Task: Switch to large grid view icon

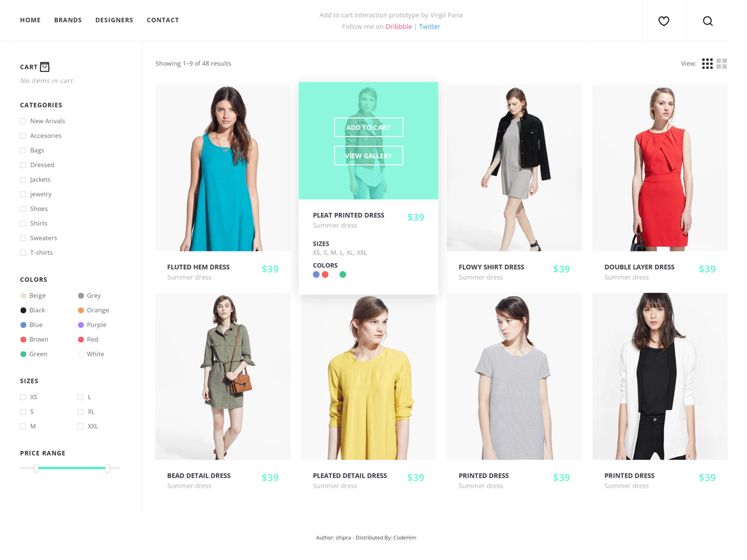Action: click(722, 64)
